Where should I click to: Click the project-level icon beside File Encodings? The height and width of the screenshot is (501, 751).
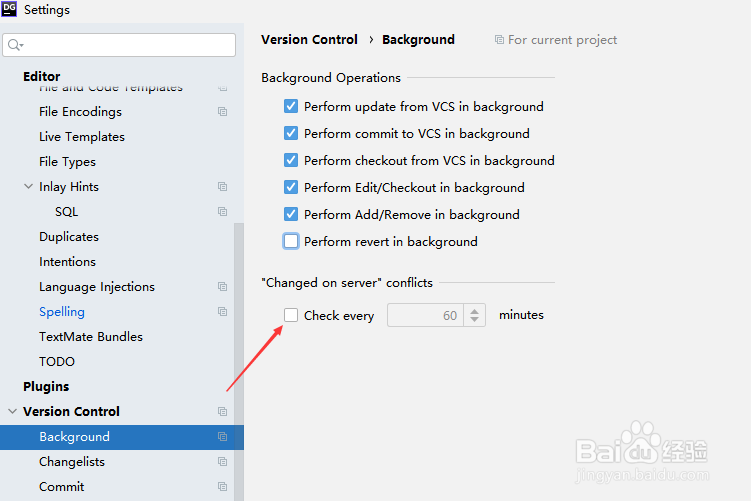(x=222, y=112)
